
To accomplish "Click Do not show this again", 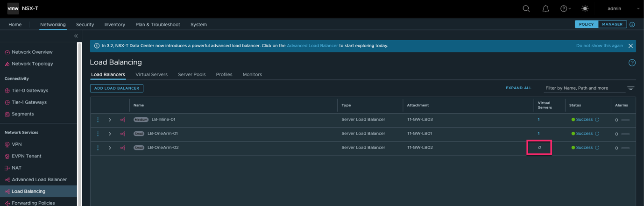I will (x=599, y=46).
